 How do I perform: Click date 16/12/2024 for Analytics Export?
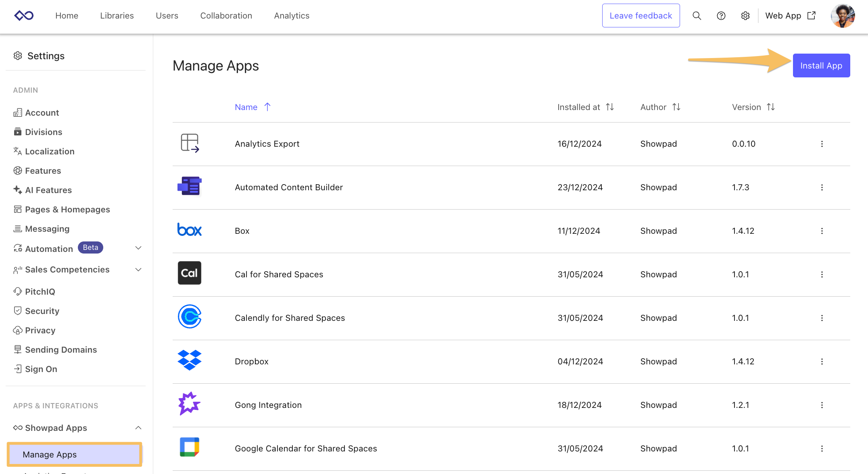click(x=580, y=144)
